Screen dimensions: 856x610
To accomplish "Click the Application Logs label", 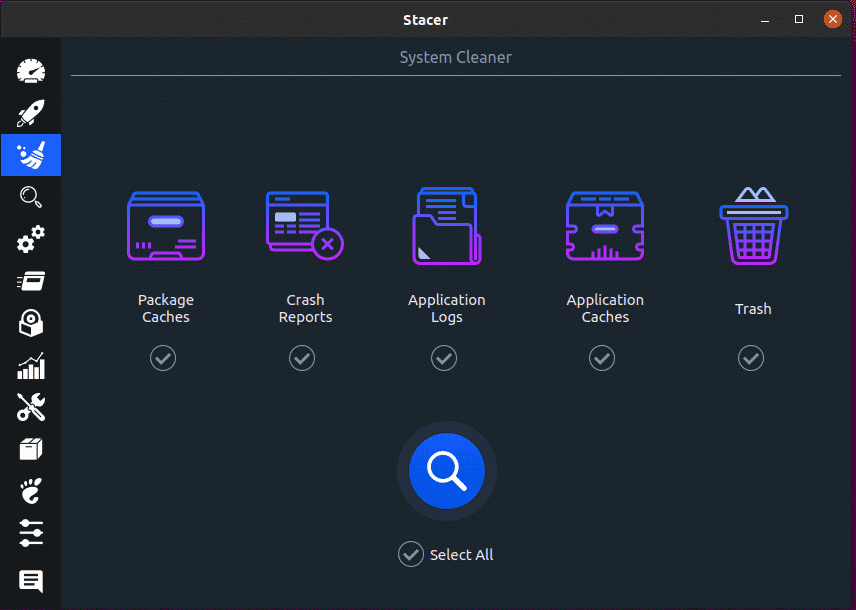I will (447, 309).
